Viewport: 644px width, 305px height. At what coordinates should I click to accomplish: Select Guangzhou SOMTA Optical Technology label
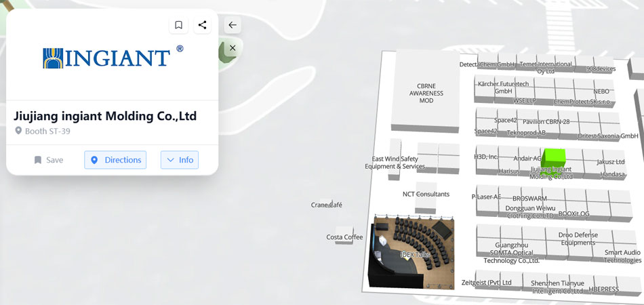511,253
